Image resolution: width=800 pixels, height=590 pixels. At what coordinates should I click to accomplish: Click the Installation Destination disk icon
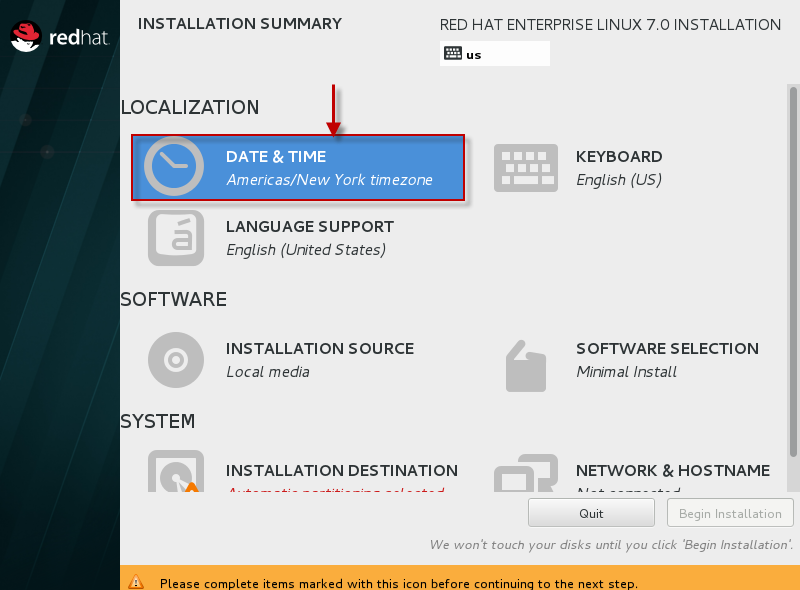176,471
